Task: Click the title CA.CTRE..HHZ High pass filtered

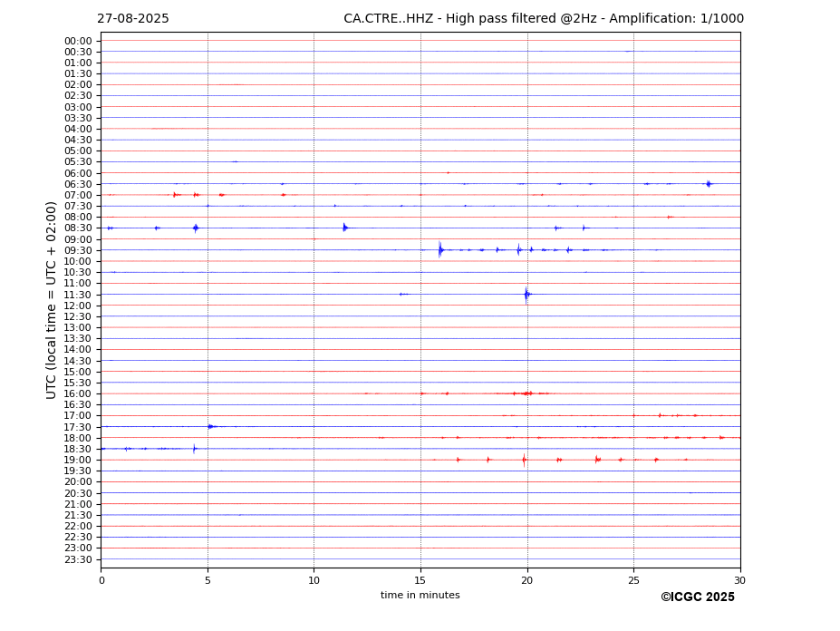Action: point(544,19)
